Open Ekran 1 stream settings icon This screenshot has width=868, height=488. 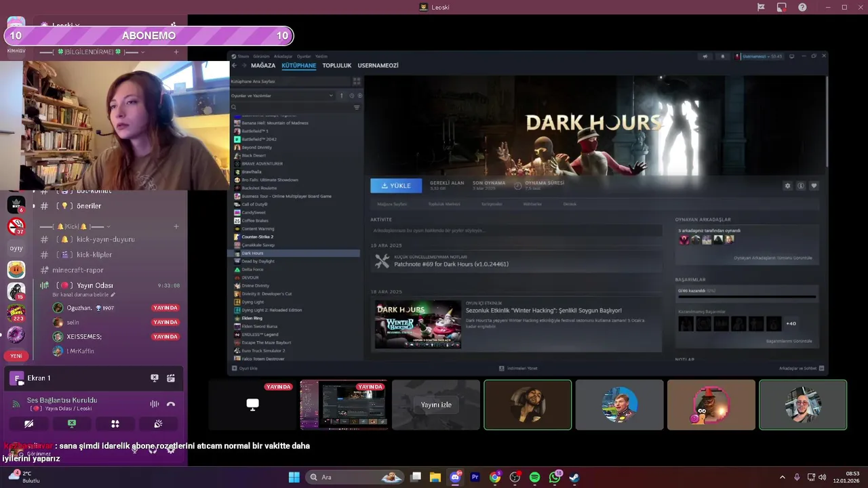171,378
